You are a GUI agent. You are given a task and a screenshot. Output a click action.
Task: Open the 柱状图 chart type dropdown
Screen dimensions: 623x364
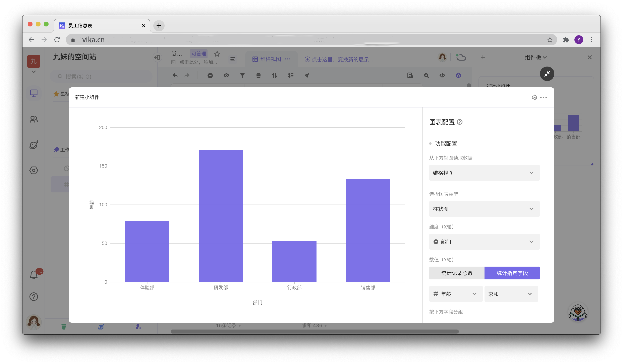click(x=484, y=209)
